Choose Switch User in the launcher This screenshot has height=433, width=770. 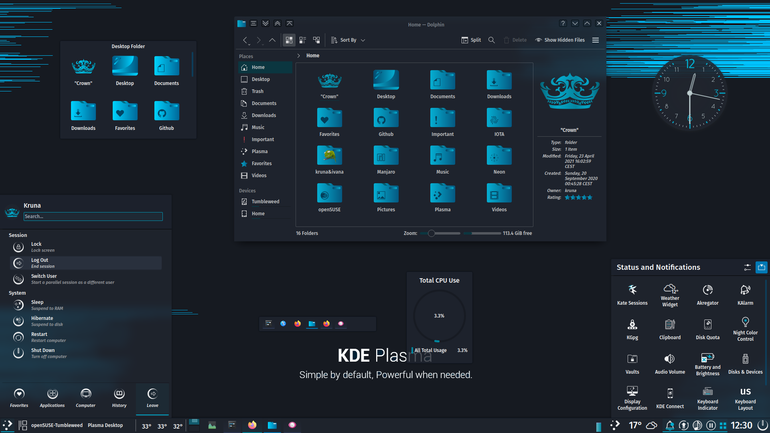(86, 279)
